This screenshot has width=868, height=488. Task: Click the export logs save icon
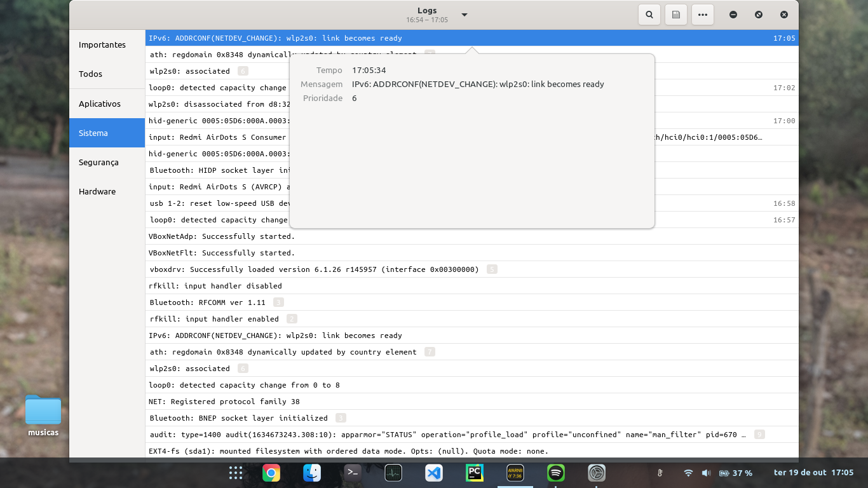coord(676,15)
